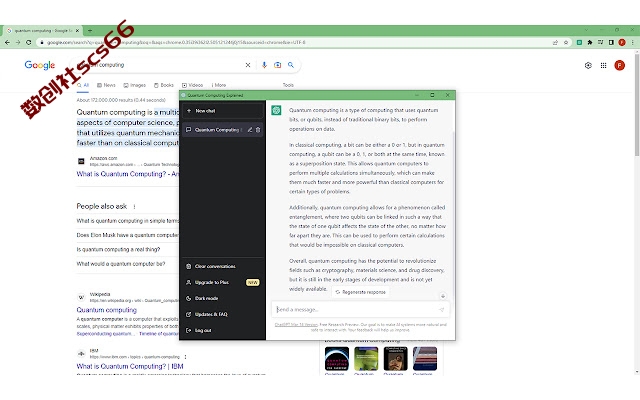640x400 pixels.
Task: Open People also ask options menu
Action: click(134, 207)
